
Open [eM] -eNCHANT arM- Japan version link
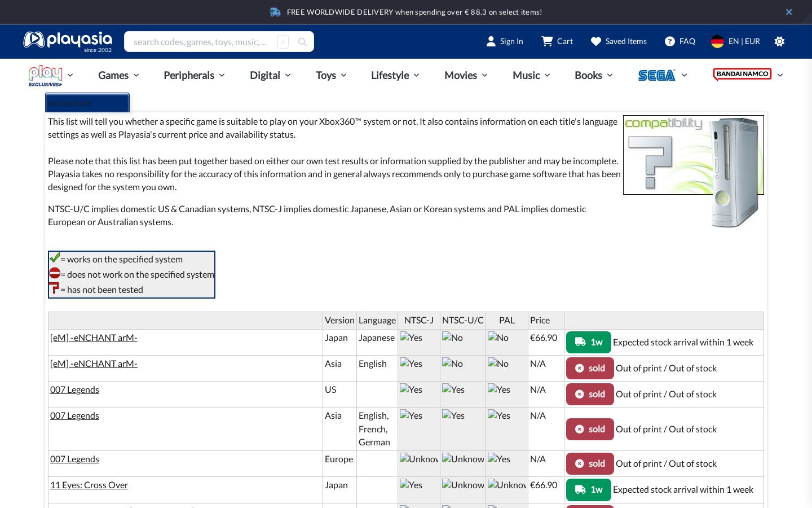click(94, 338)
